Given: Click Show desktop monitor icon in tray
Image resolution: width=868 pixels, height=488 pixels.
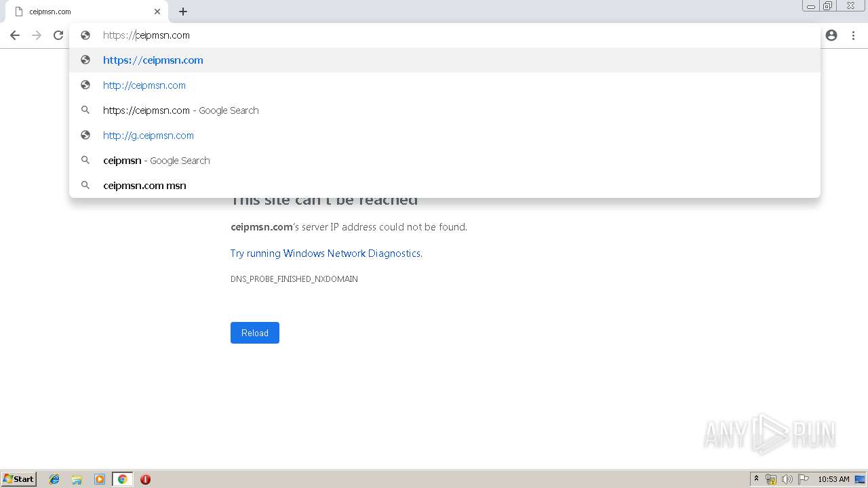Looking at the screenshot, I should pyautogui.click(x=861, y=479).
